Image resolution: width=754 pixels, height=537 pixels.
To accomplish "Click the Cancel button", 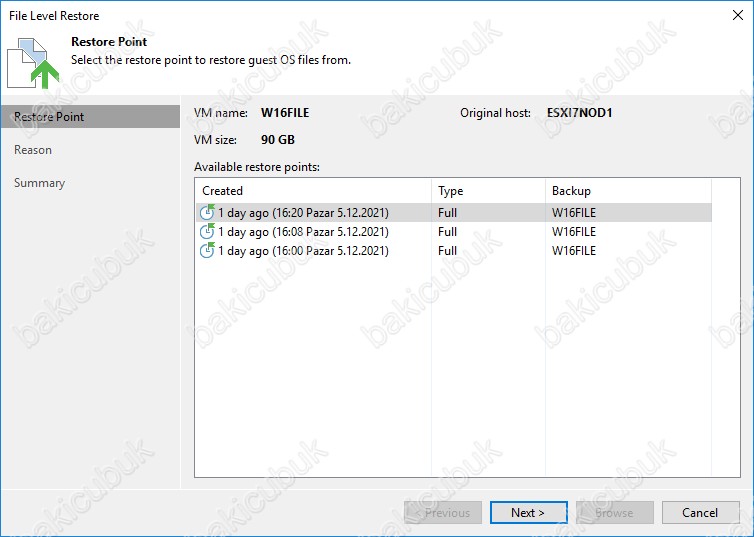I will tap(700, 512).
